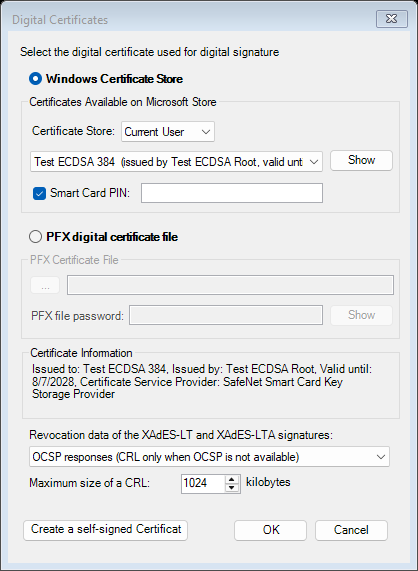
Task: Confirm with the OK button
Action: 271,530
